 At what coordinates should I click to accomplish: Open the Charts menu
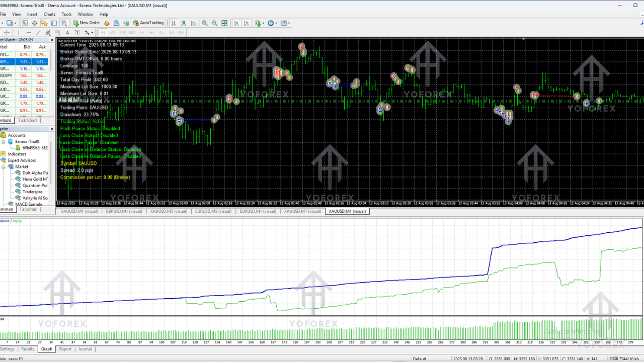point(49,14)
